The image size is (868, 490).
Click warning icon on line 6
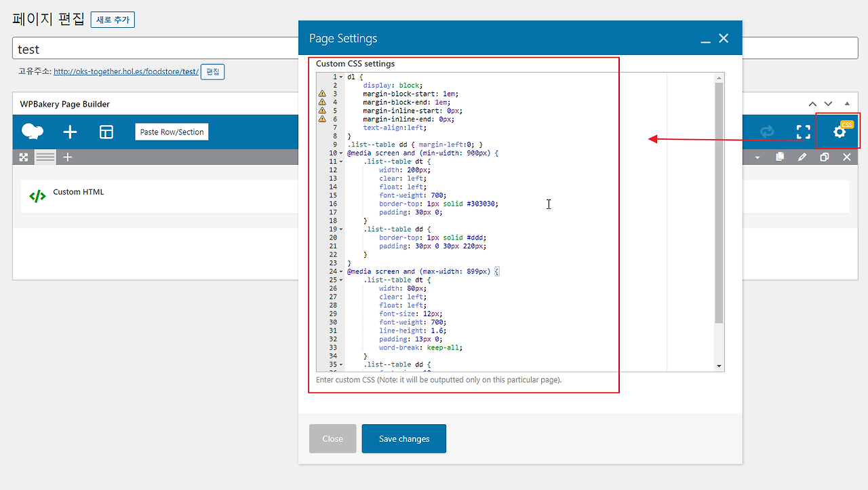coord(322,119)
